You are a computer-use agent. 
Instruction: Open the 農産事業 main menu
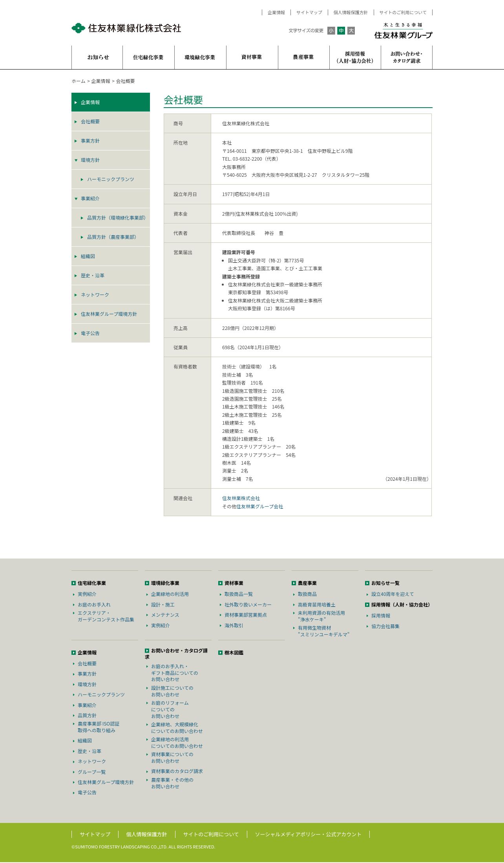303,57
